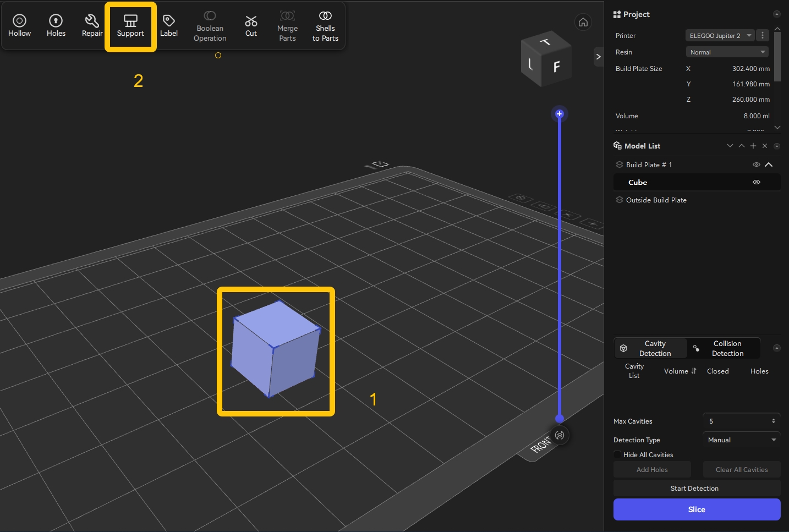The image size is (789, 532).
Task: Hide the Cube model with its eye icon
Action: pyautogui.click(x=757, y=182)
